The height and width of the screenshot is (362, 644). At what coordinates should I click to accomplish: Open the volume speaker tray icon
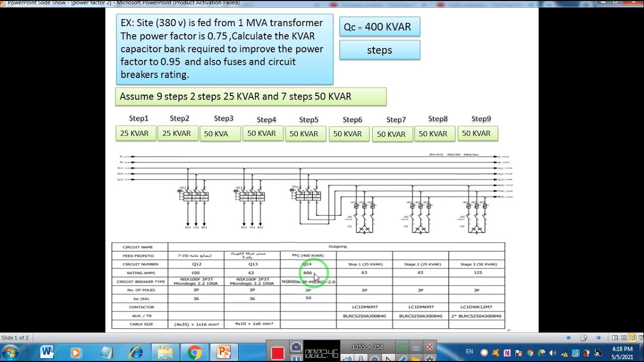pos(552,353)
